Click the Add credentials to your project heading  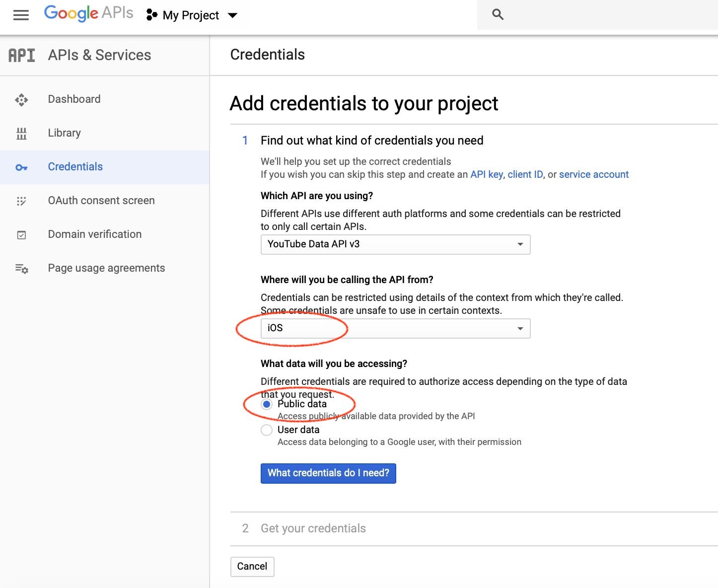click(x=364, y=104)
